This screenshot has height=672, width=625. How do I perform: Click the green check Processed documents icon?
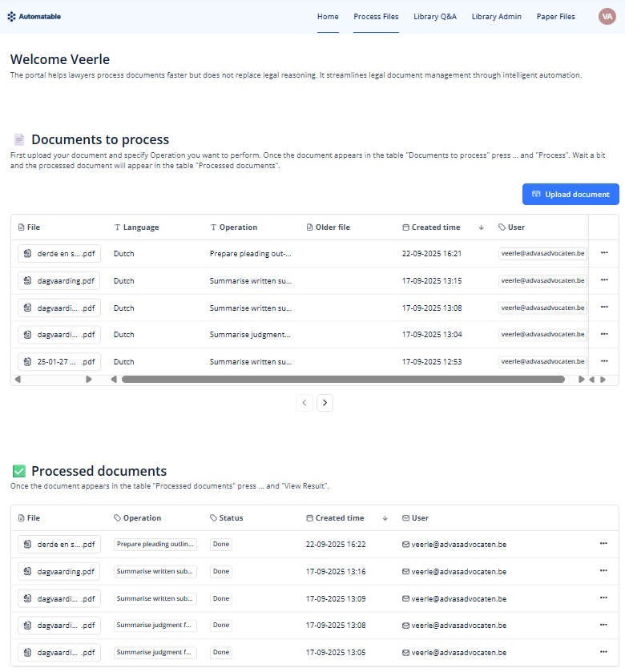(19, 471)
